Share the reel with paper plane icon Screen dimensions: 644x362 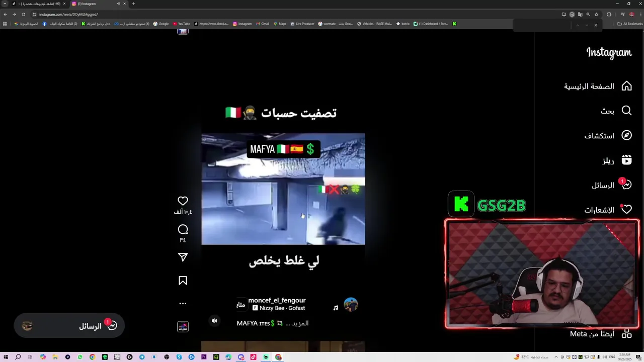tap(183, 257)
